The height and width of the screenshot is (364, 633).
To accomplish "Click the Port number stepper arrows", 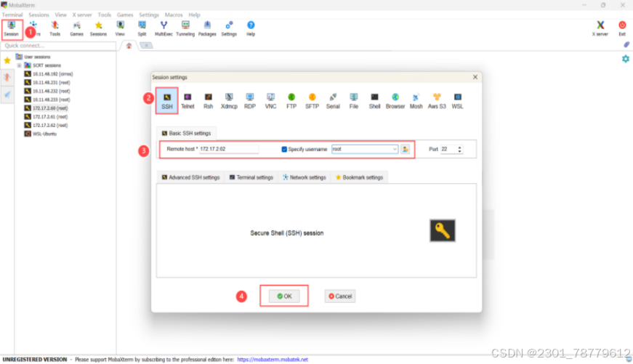I will tap(459, 150).
